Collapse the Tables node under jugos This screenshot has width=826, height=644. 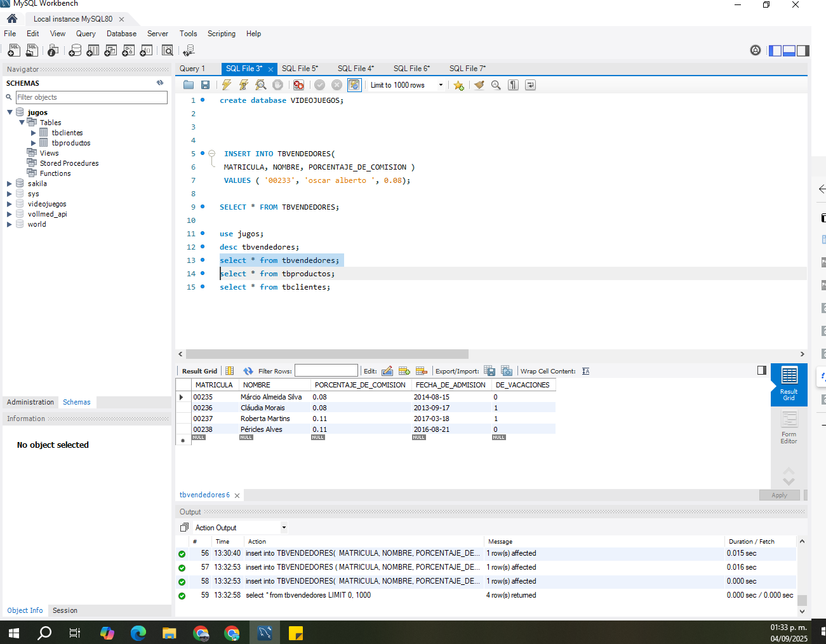click(x=22, y=123)
